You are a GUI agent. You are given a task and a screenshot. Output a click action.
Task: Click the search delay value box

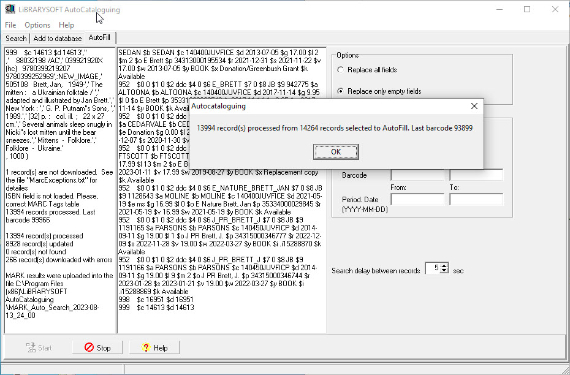click(433, 269)
